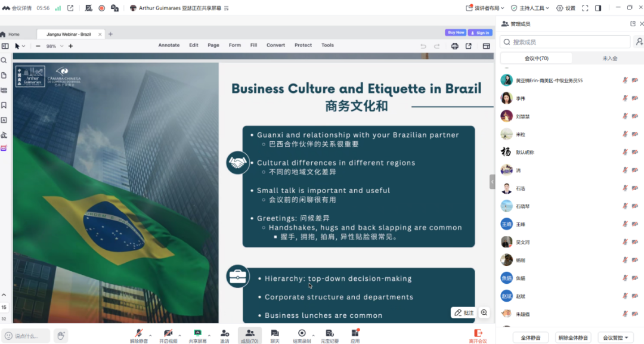Toggle 结束录制 recording button
Viewport: 644px width, 344px height.
[302, 336]
